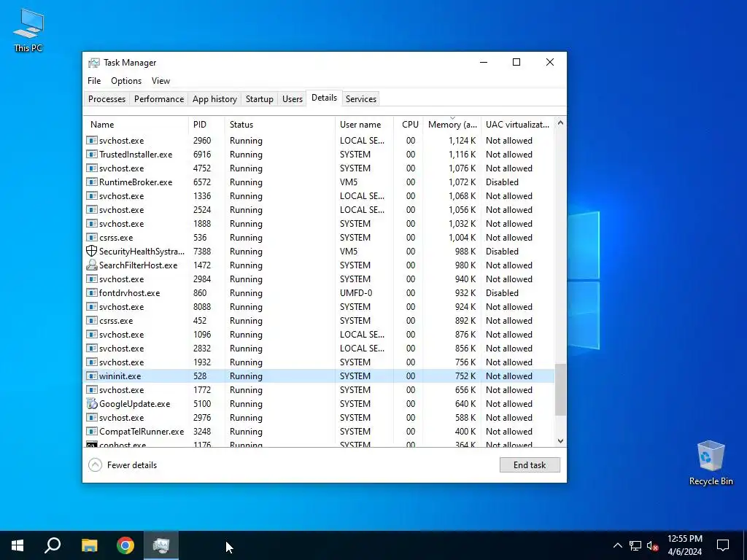
Task: Switch to the Startup tab
Action: 259,99
